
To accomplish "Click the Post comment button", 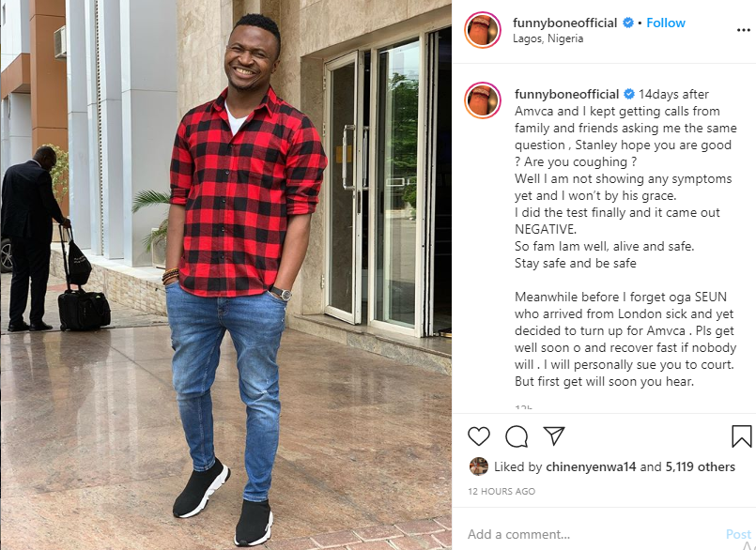I will click(x=738, y=534).
